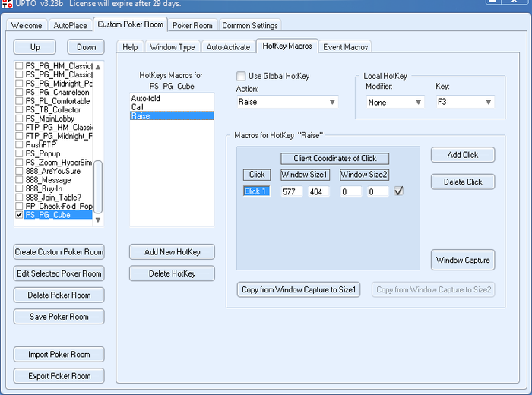Select the Custom Poker Room tab
The height and width of the screenshot is (395, 532).
click(x=130, y=24)
